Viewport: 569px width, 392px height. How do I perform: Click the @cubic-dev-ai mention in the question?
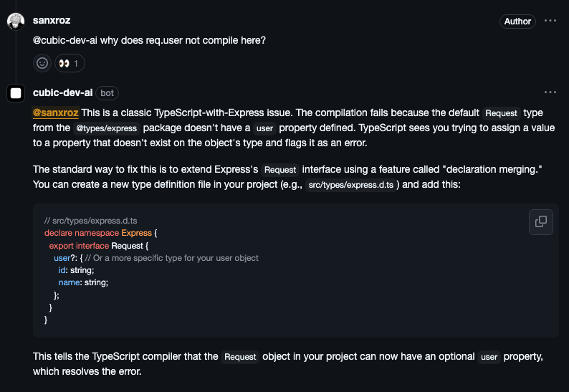click(x=65, y=40)
